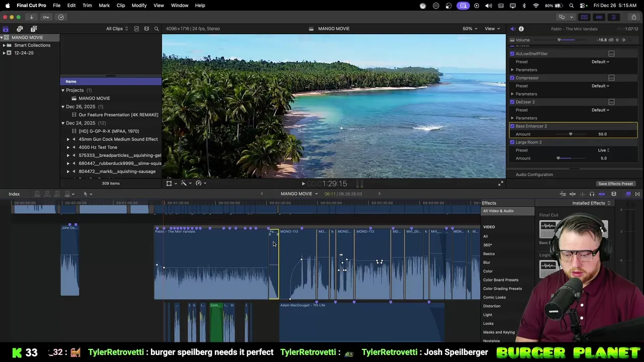Open the DeEsser 2 effect editor icon
This screenshot has width=644, height=362.
611,102
